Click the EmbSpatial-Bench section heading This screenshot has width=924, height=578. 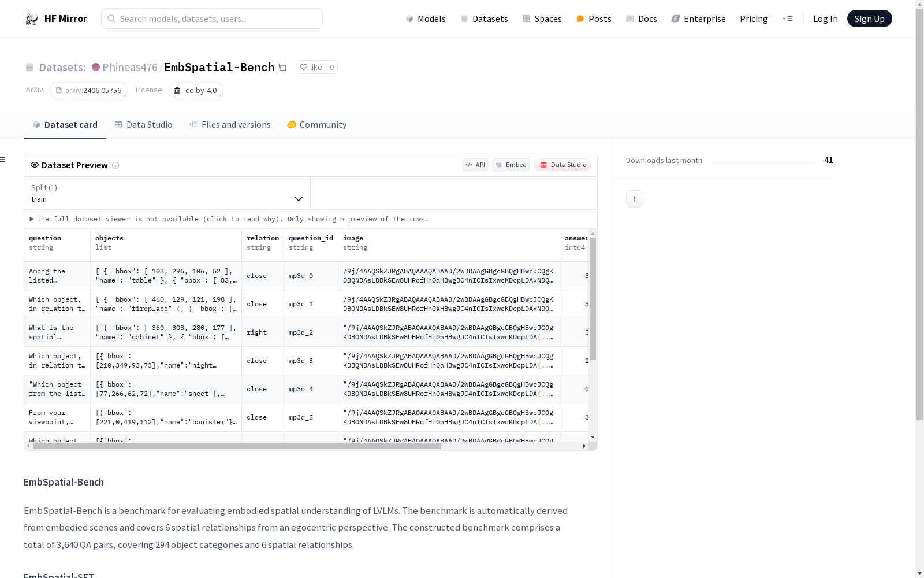64,482
